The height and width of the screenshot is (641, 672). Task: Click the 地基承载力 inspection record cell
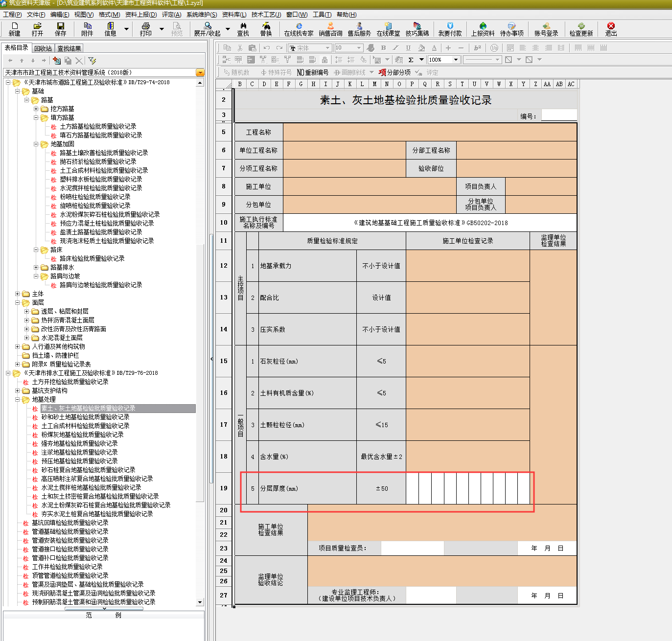click(468, 266)
